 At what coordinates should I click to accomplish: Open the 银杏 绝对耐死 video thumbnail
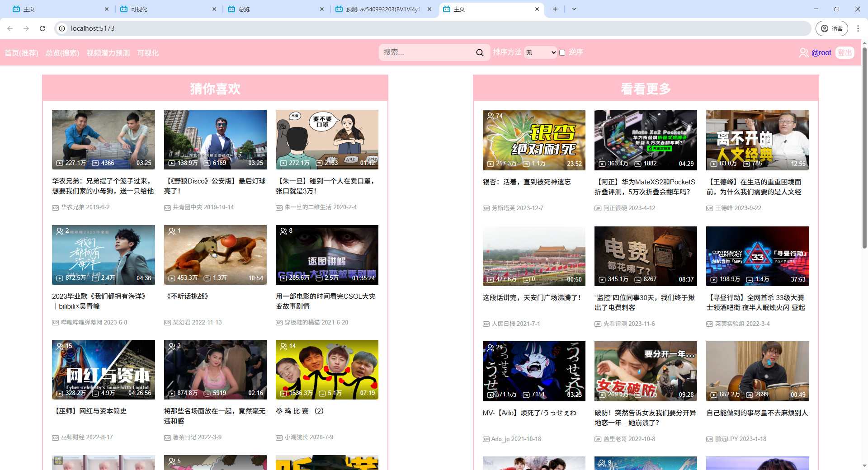pyautogui.click(x=534, y=140)
